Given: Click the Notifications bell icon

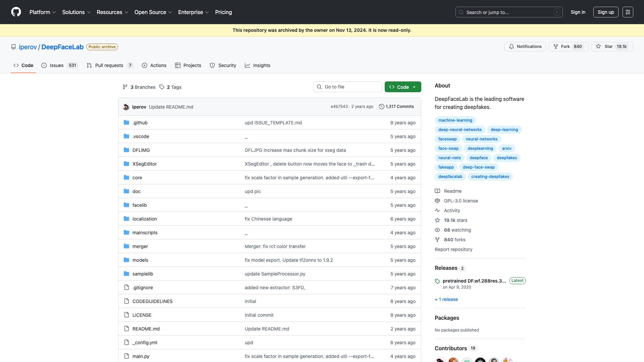Looking at the screenshot, I should point(511,47).
